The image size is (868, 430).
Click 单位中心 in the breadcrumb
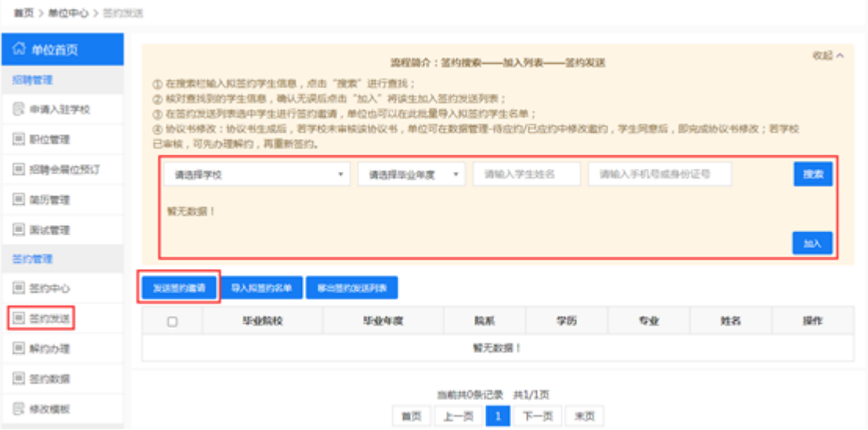[x=67, y=13]
